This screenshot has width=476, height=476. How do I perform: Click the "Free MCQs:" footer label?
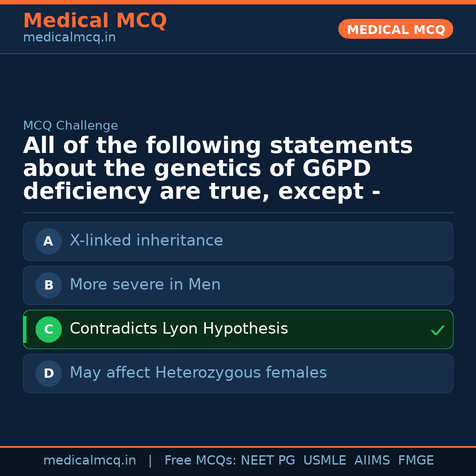tap(201, 461)
